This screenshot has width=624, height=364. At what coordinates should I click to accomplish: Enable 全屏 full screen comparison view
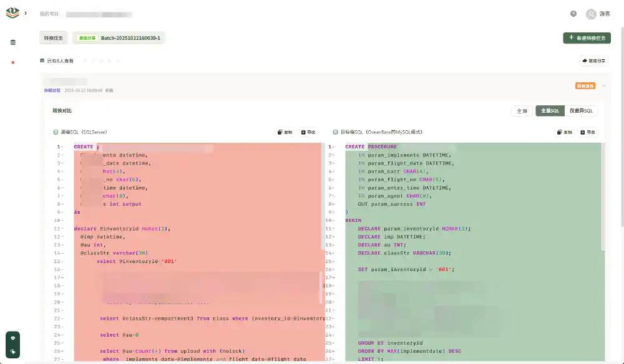tap(522, 110)
